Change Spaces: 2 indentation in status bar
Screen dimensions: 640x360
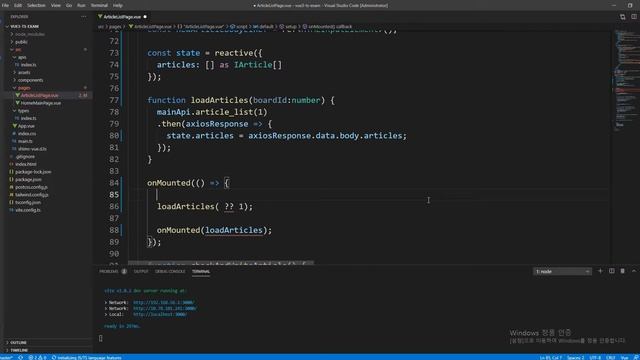(x=575, y=358)
